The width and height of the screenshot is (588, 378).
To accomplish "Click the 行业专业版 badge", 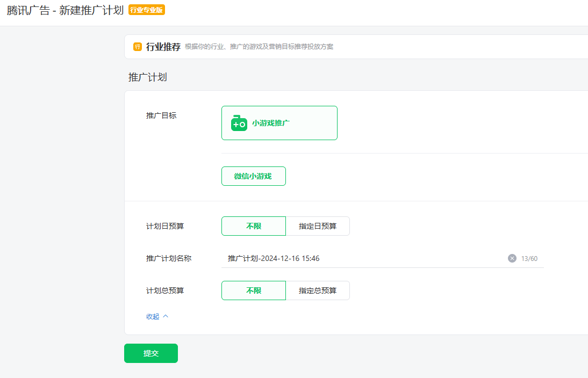I will 147,10.
